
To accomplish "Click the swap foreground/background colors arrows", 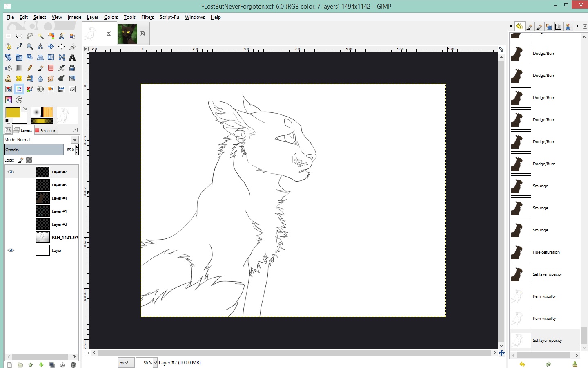I will coord(25,109).
